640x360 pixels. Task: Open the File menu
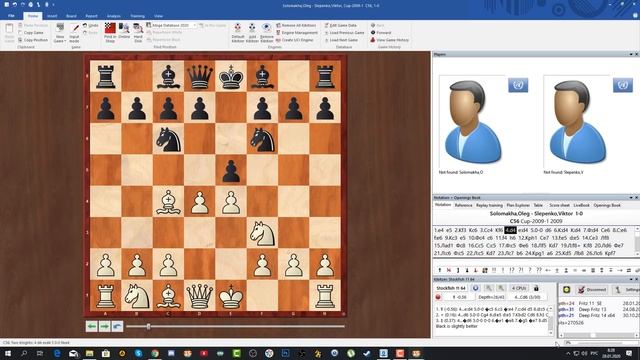tap(11, 16)
